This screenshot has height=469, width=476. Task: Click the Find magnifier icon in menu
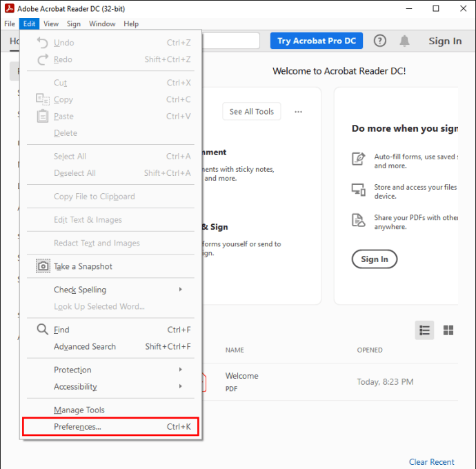tap(43, 330)
